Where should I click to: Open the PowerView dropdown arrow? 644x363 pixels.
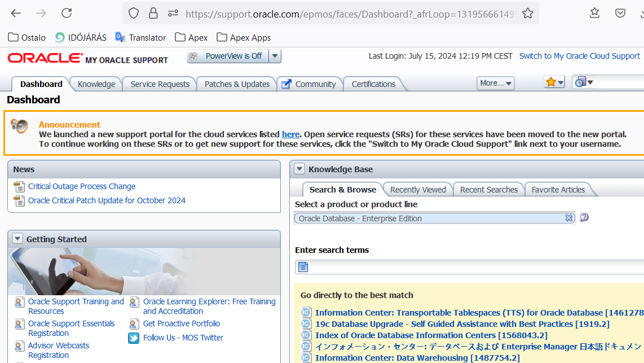(275, 56)
